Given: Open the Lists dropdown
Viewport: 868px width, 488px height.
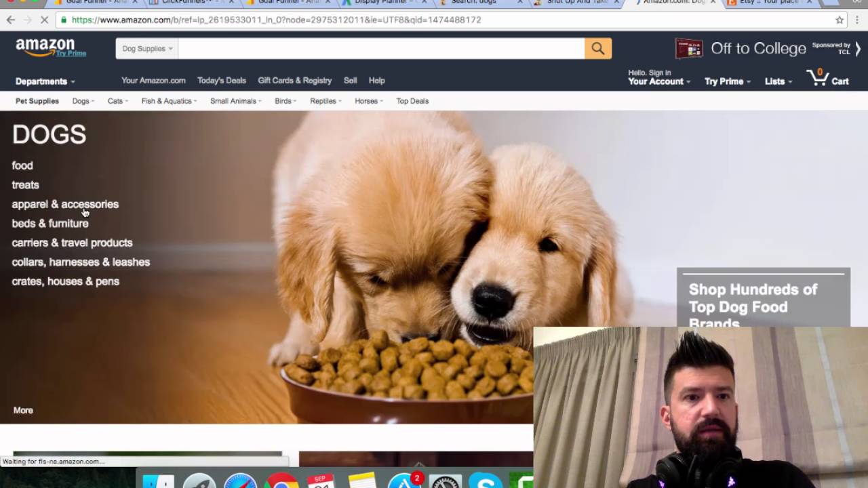Looking at the screenshot, I should tap(778, 81).
